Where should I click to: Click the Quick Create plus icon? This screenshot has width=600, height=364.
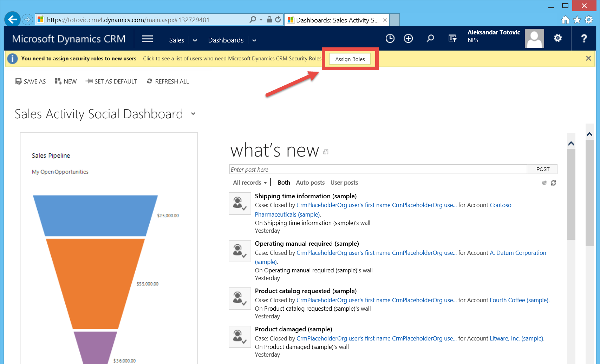coord(408,39)
